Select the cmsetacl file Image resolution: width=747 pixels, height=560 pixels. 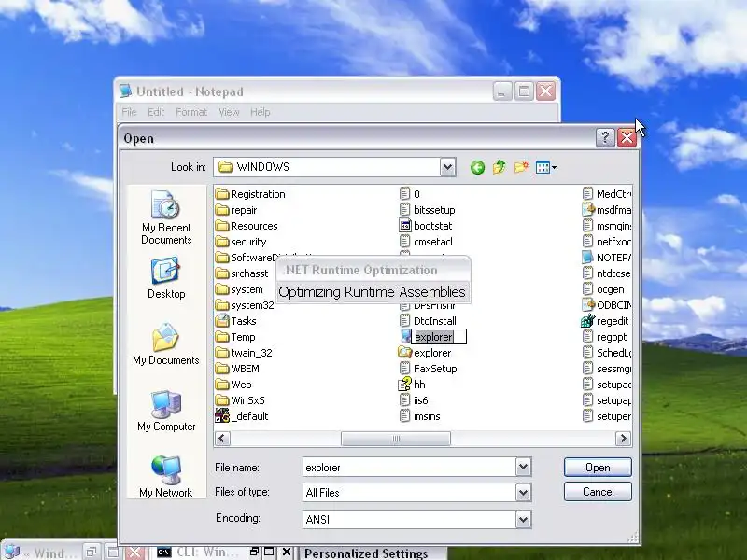click(x=426, y=242)
